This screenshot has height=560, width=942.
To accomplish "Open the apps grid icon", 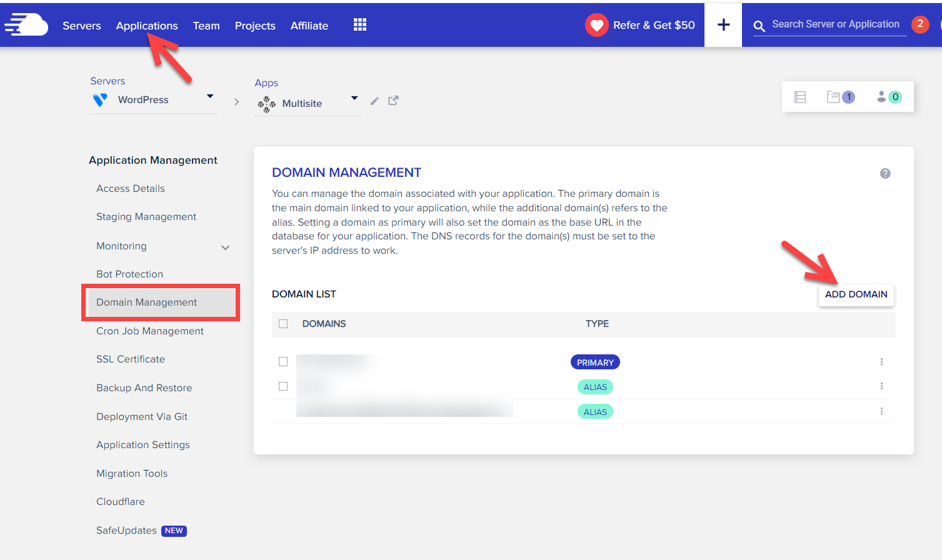I will (360, 24).
